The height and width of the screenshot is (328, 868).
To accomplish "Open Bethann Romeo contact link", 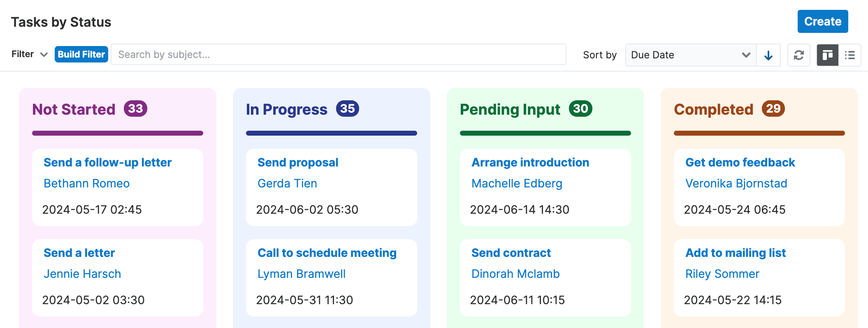I will click(x=86, y=183).
